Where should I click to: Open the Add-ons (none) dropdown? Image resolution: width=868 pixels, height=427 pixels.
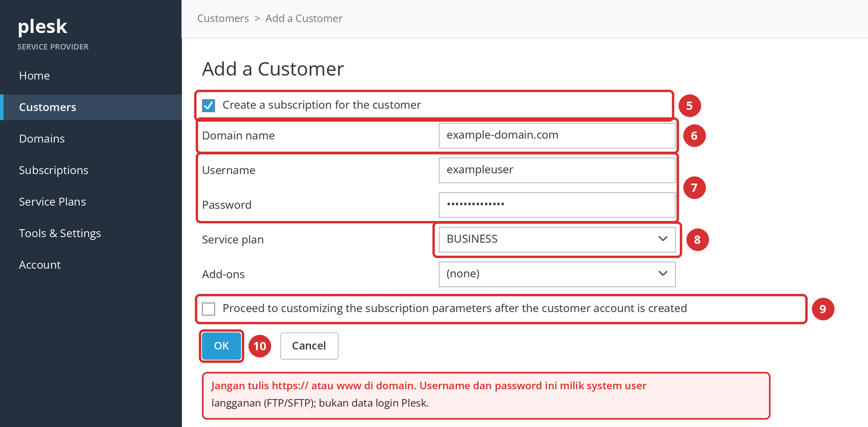(557, 274)
